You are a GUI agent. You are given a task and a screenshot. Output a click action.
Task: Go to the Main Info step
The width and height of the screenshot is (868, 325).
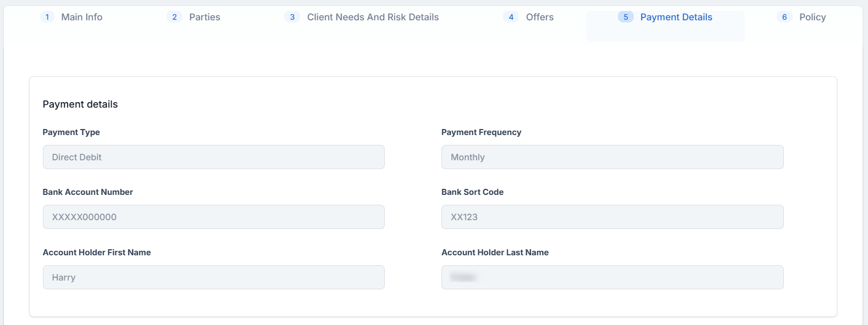[82, 17]
